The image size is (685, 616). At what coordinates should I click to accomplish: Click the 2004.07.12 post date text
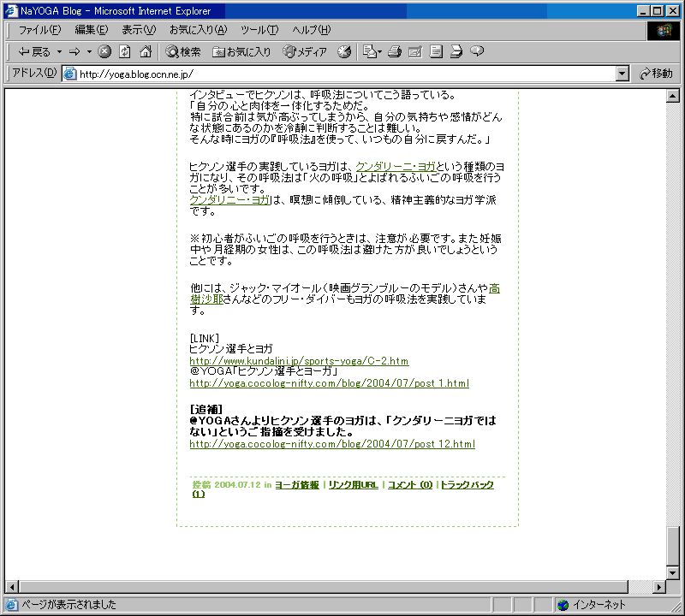[237, 485]
